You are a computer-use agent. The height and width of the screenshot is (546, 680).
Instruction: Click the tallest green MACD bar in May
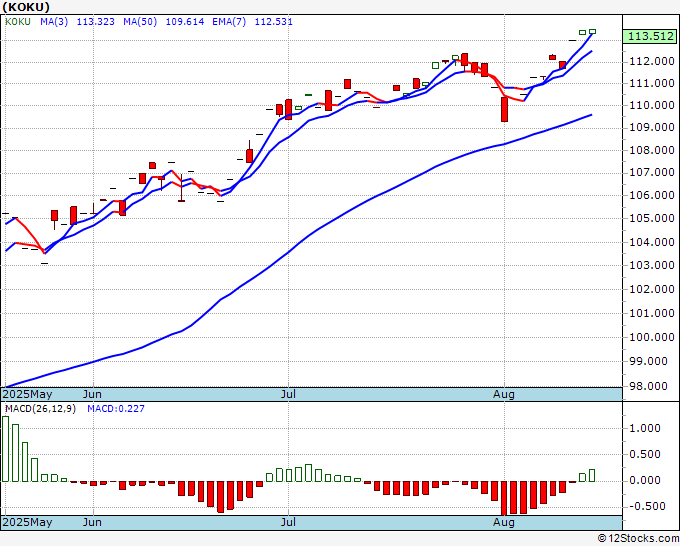[6, 449]
